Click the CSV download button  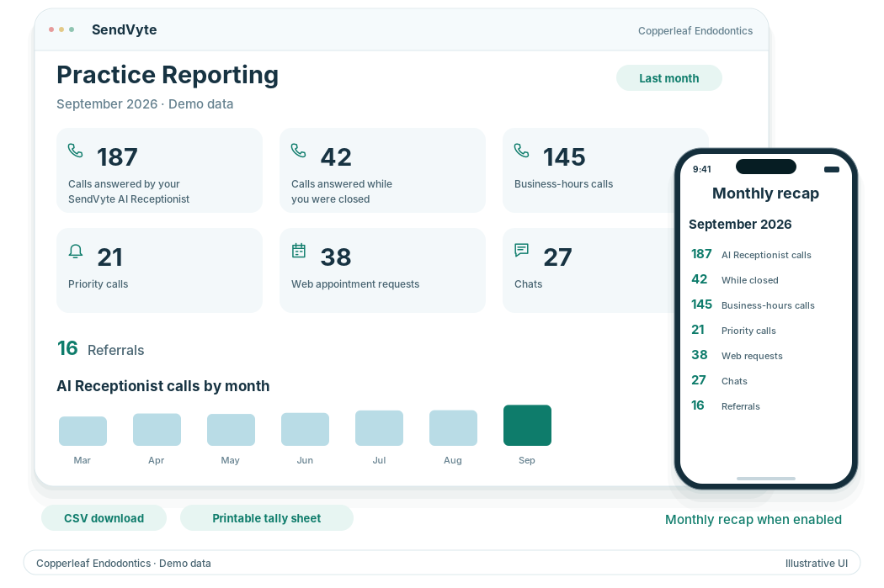tap(104, 518)
